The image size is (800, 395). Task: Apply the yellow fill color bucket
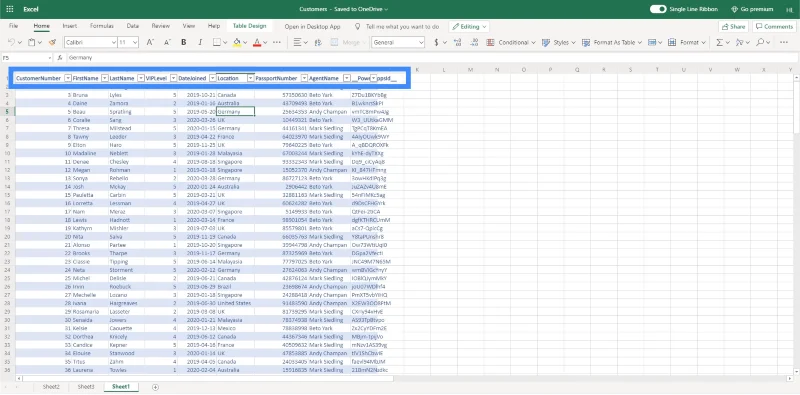coord(237,42)
